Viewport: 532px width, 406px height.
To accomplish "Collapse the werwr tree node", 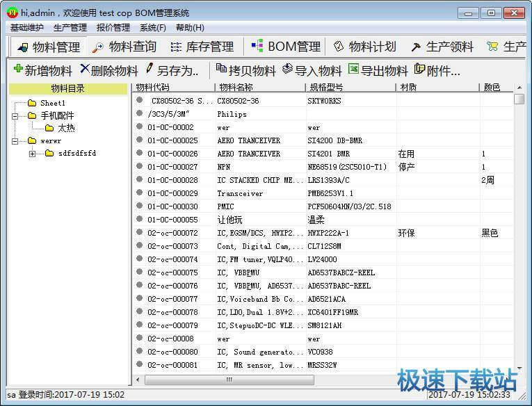I will (x=15, y=140).
